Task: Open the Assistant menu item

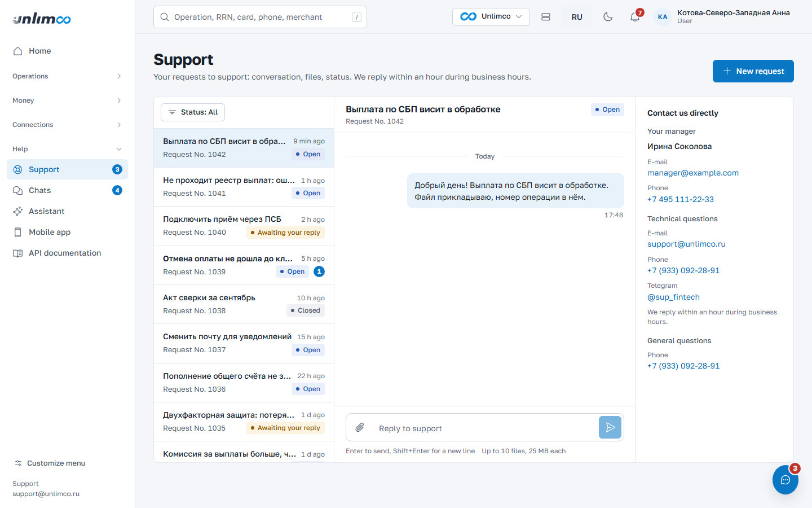Action: coord(68,211)
